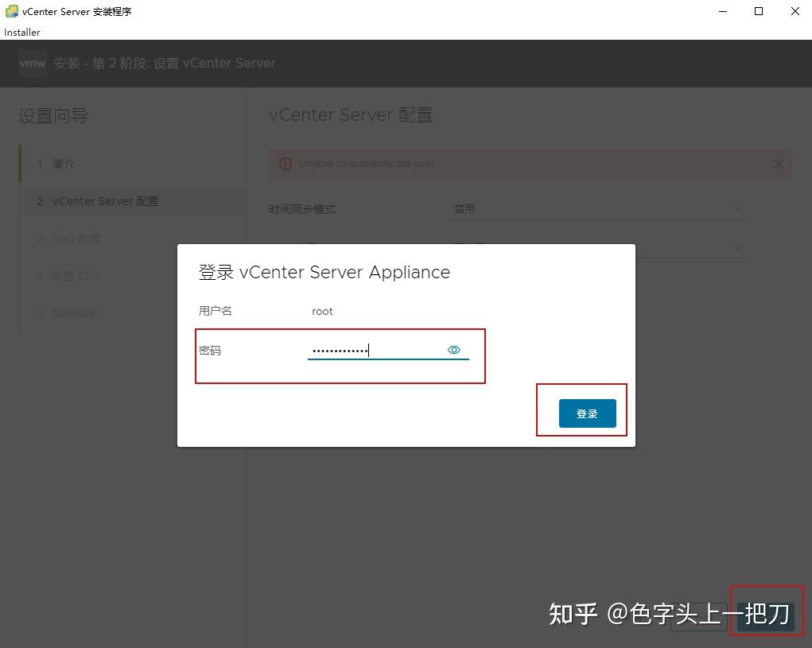The image size is (812, 648).
Task: Reveal the password using the eye icon
Action: coord(453,349)
